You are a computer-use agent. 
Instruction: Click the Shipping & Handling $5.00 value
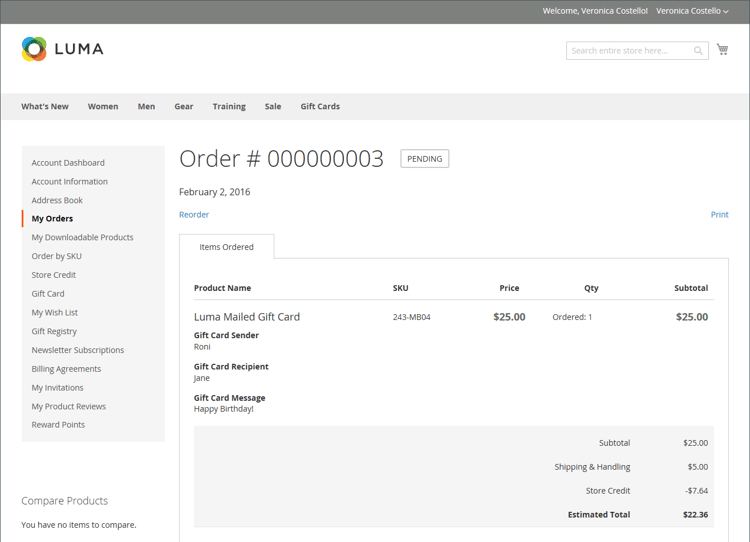[x=697, y=467]
